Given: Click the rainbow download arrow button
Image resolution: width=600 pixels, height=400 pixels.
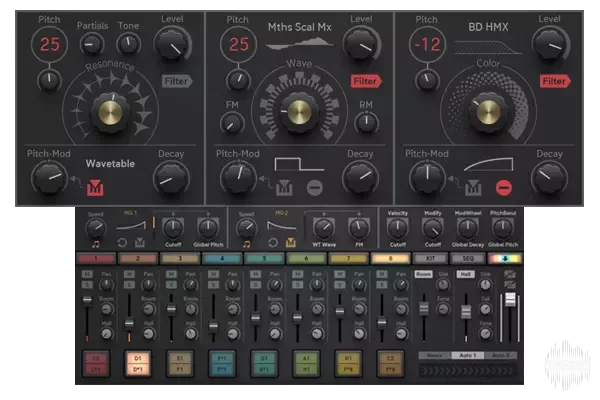Looking at the screenshot, I should pos(505,259).
